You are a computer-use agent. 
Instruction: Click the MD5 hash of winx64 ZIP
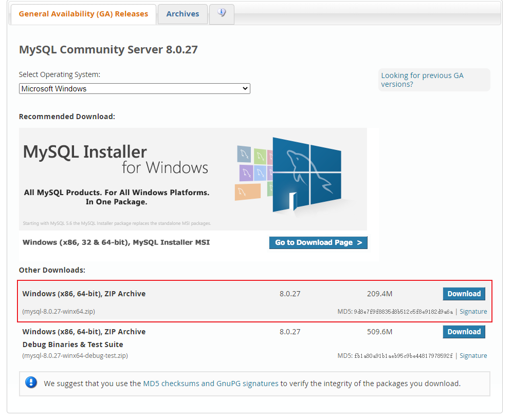pos(403,312)
